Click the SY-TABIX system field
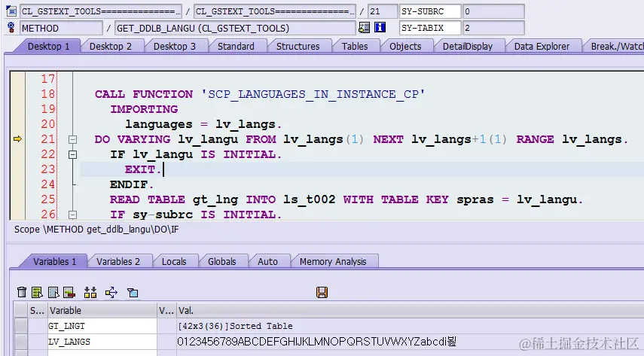The height and width of the screenshot is (356, 644). [430, 28]
